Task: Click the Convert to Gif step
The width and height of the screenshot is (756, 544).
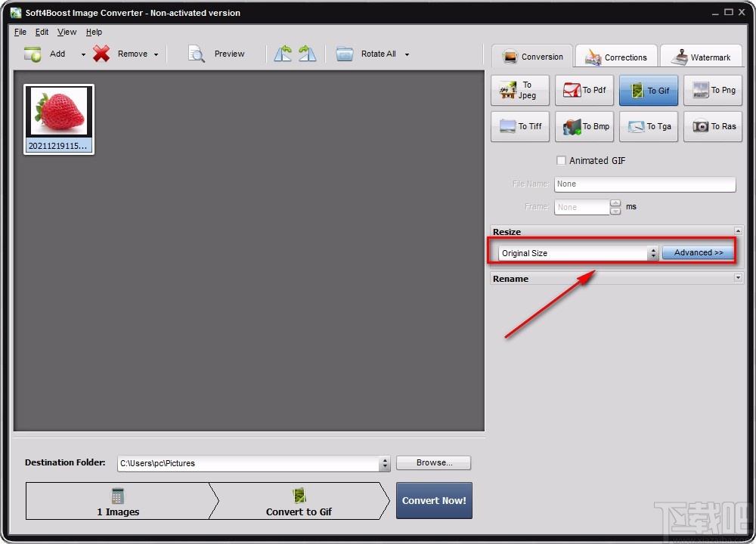Action: point(299,501)
